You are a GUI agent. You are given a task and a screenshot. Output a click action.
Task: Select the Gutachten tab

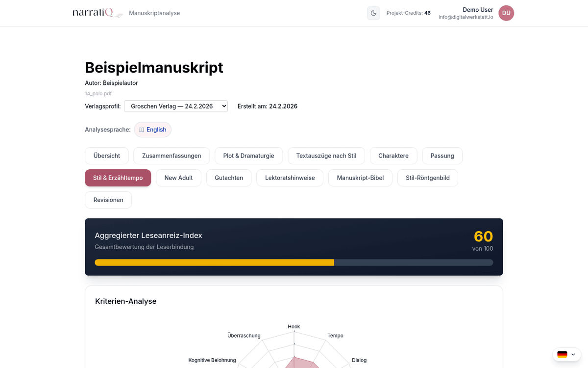coord(228,178)
